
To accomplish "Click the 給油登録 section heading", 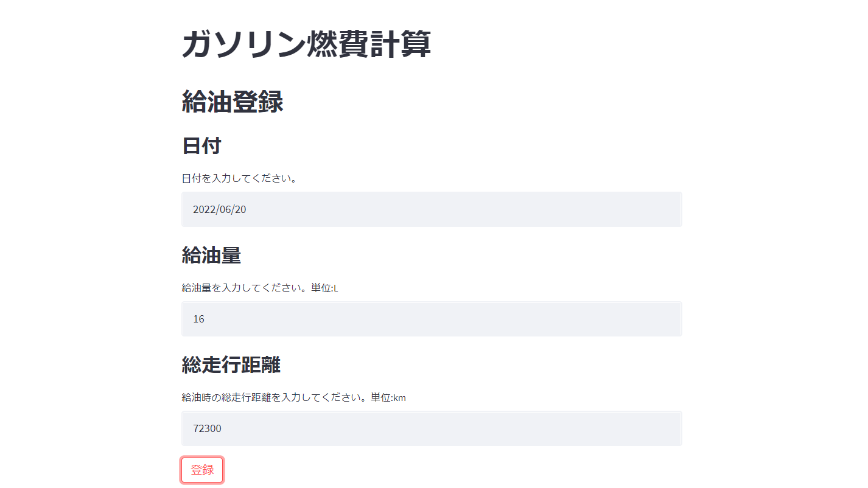I will point(232,102).
